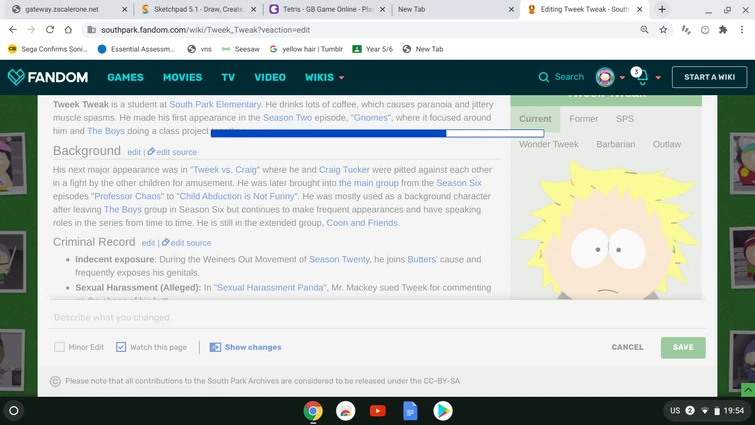Open Sexual Harassment Panda link

(x=270, y=287)
